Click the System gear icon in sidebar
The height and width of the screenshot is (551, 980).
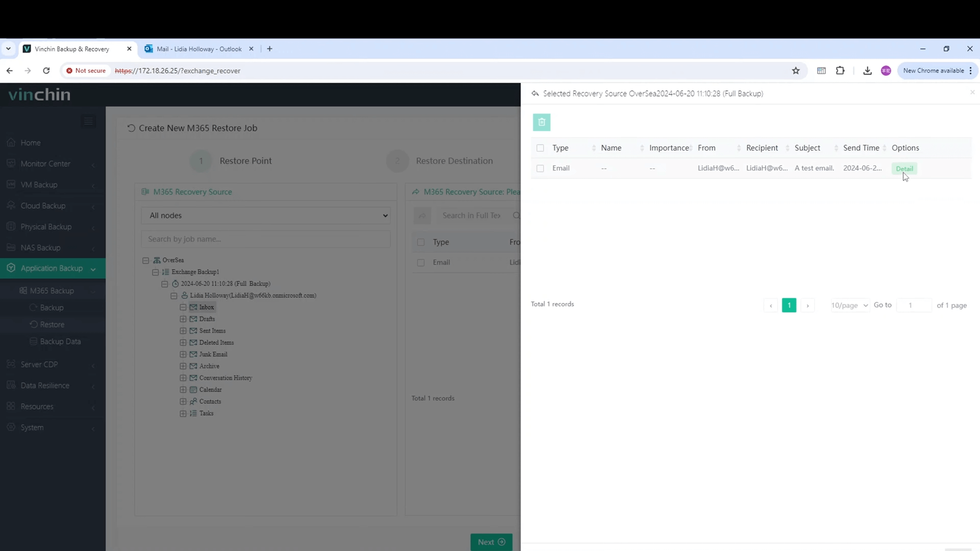click(x=11, y=427)
